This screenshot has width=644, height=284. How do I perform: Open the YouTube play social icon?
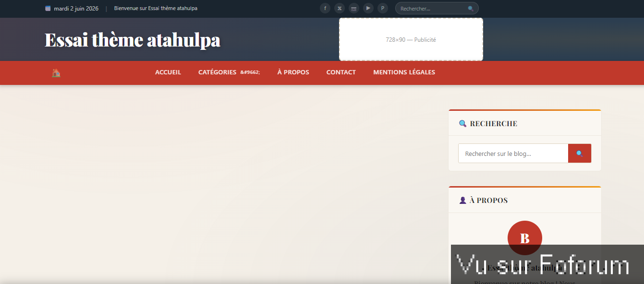(x=368, y=8)
